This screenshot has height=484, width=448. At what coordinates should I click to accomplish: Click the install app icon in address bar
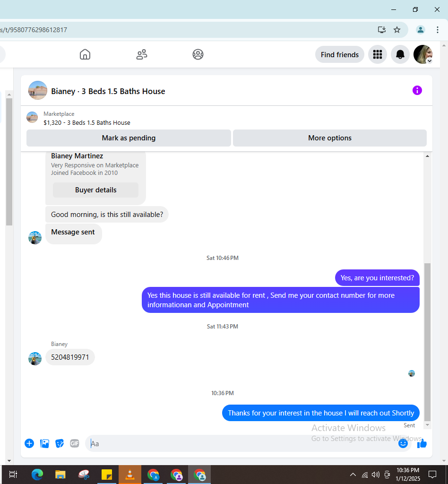tap(382, 30)
